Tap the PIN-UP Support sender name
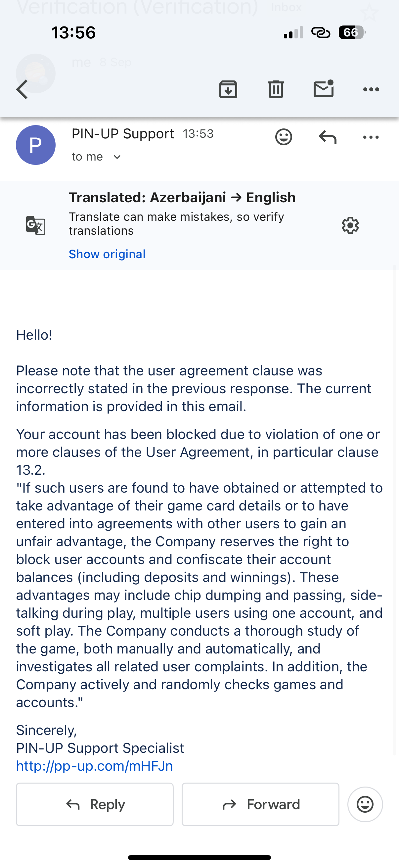399x868 pixels. pos(122,134)
